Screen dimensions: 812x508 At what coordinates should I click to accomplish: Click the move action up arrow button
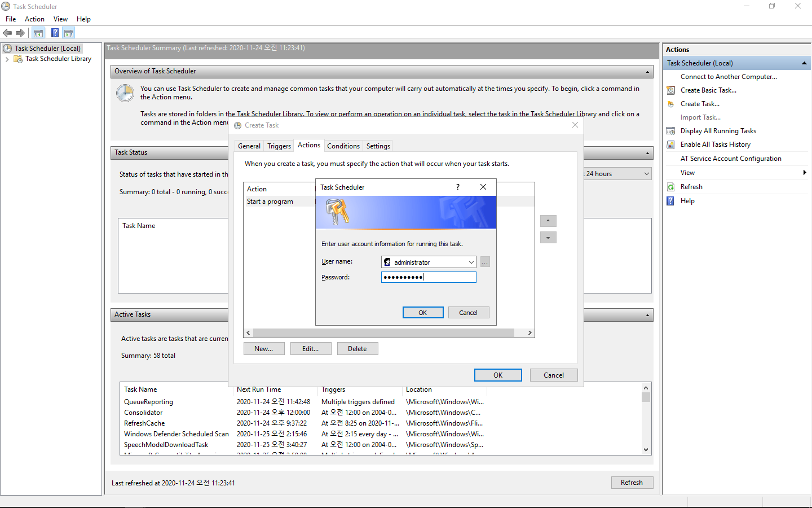click(x=548, y=221)
